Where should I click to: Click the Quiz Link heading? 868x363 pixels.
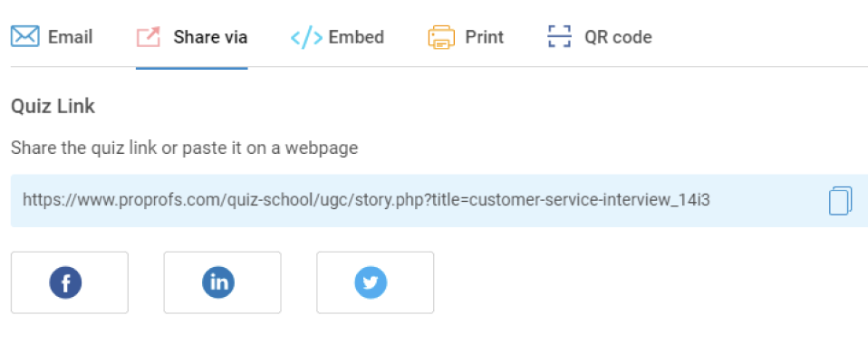tap(53, 106)
